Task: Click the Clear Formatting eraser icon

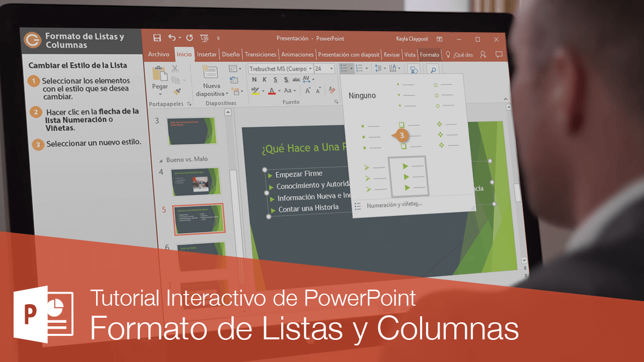Action: [332, 90]
